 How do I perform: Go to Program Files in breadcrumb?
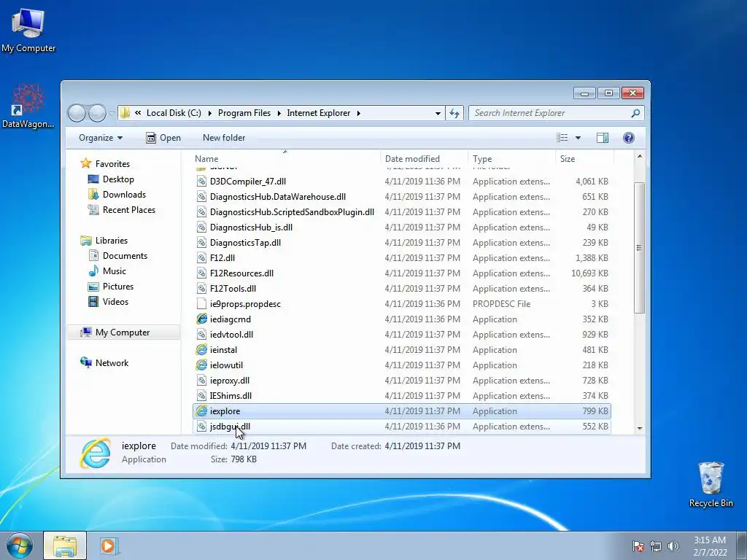(x=244, y=113)
